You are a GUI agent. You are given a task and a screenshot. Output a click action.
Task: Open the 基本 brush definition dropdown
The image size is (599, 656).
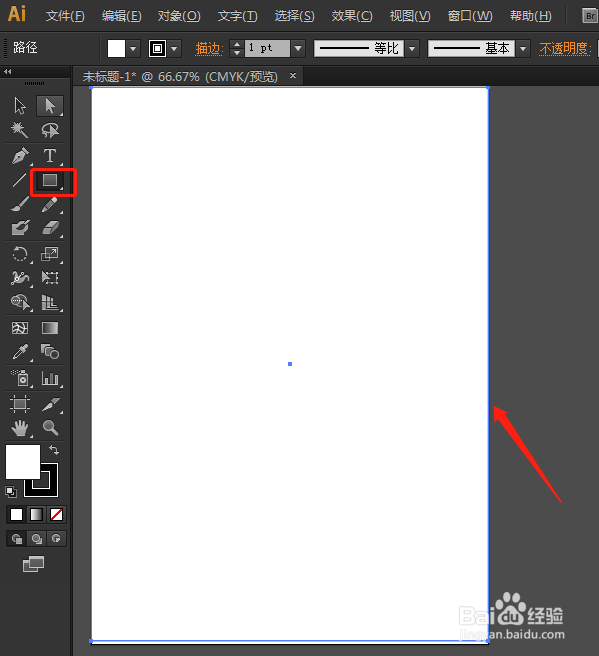coord(523,49)
